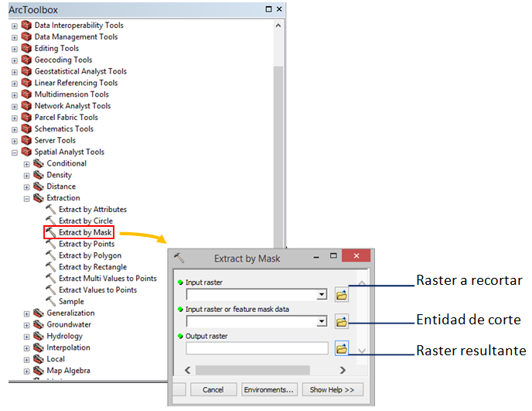Click the Extract by Attributes hammer icon
The height and width of the screenshot is (411, 532).
(x=51, y=210)
